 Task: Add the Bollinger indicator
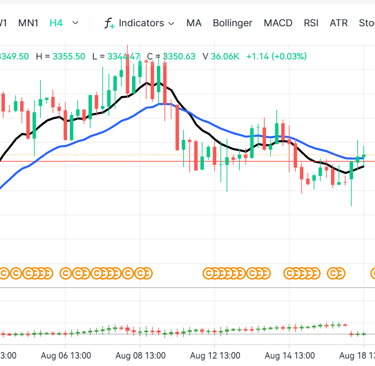(232, 23)
